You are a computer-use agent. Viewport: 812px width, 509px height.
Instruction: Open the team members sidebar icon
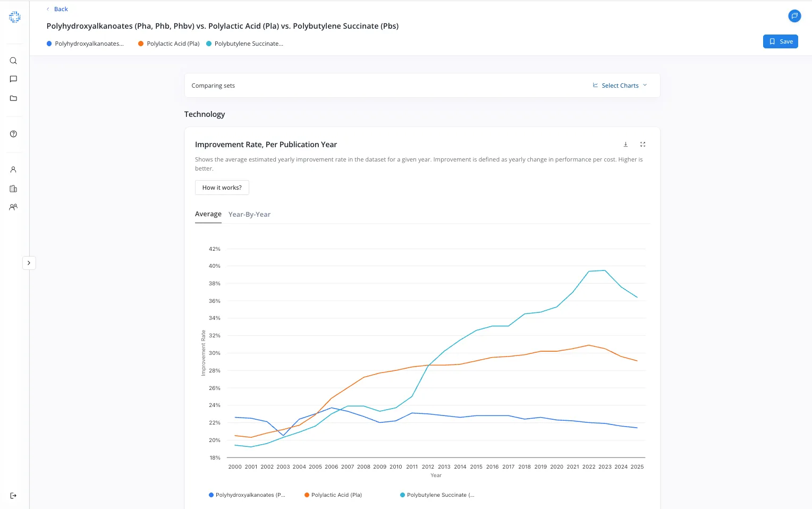[13, 207]
